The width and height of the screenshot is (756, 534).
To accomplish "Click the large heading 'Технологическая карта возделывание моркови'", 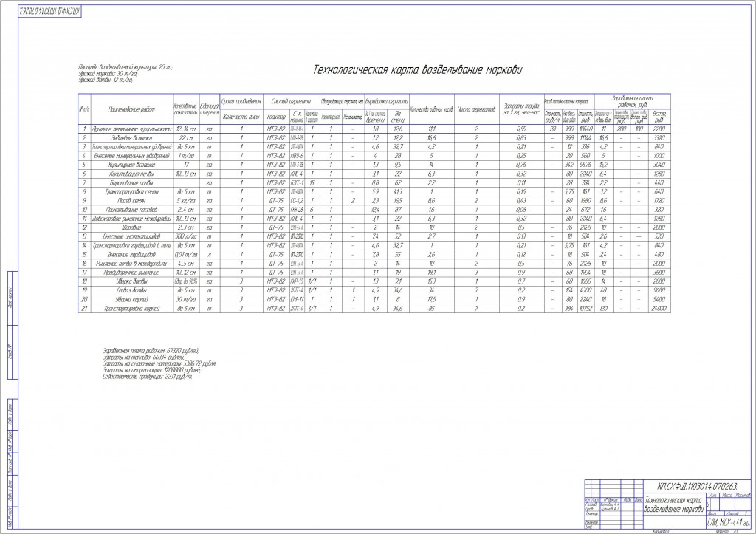I will [418, 70].
